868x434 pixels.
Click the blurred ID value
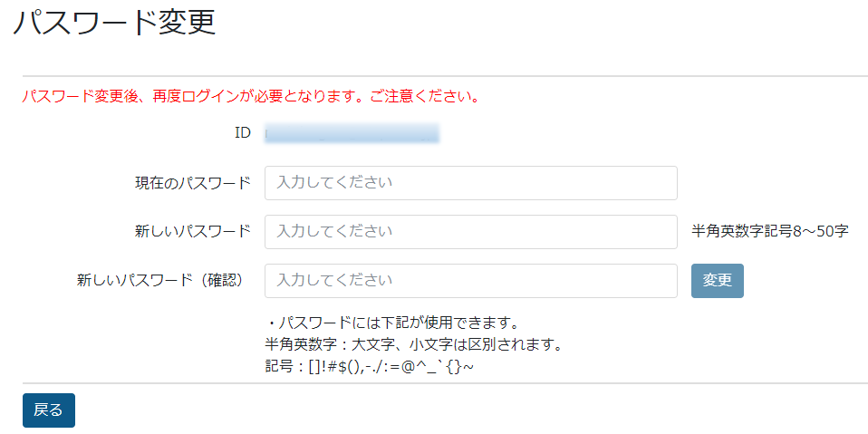(352, 134)
